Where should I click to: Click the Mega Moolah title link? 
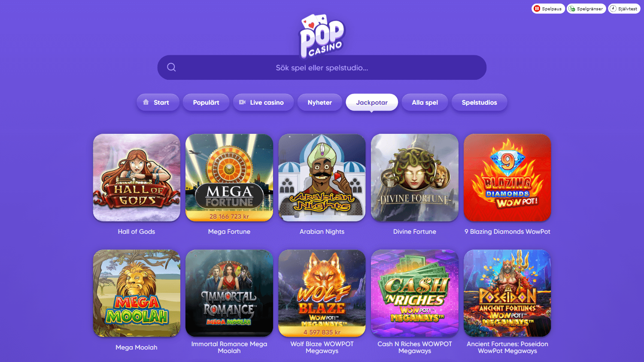click(137, 347)
